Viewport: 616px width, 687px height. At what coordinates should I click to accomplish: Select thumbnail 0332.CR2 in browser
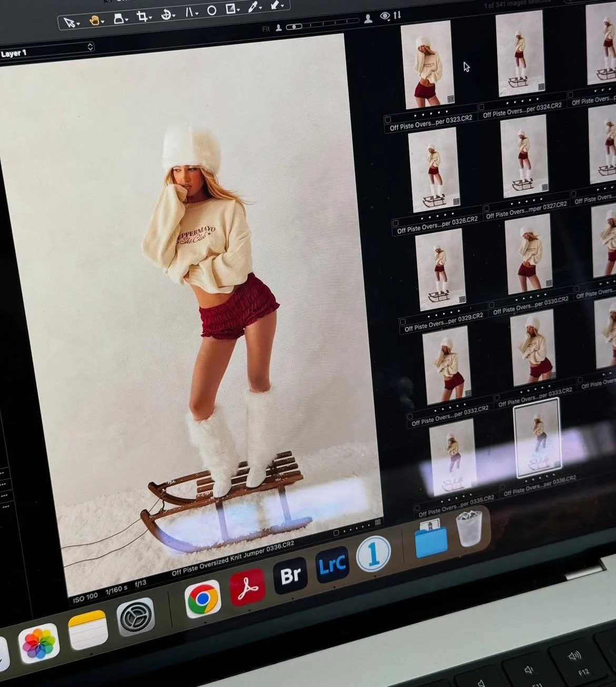click(x=446, y=365)
